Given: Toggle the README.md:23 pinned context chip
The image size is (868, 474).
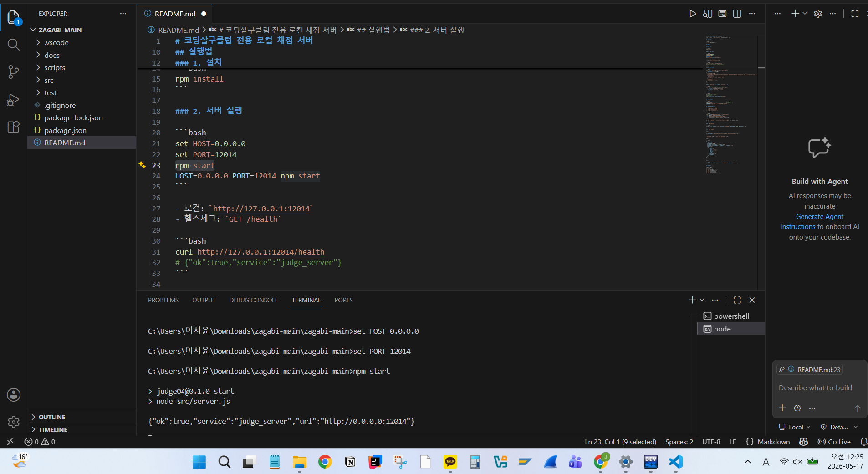Looking at the screenshot, I should tap(810, 369).
